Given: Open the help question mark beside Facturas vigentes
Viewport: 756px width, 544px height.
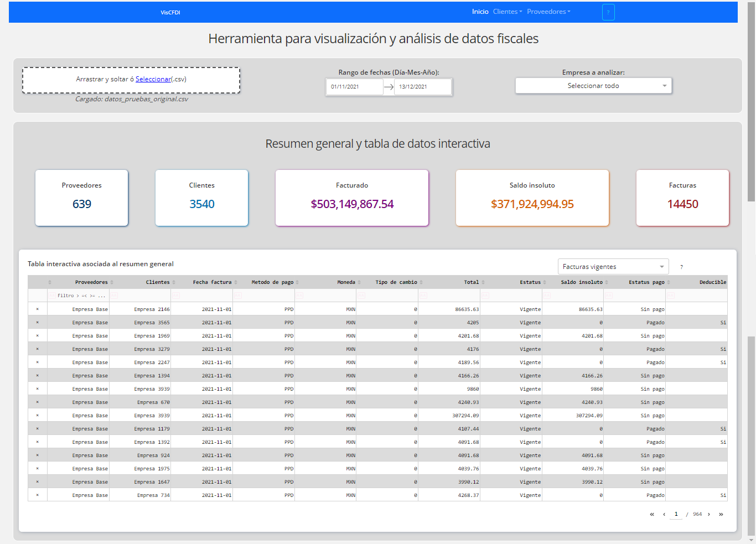Looking at the screenshot, I should tap(681, 267).
